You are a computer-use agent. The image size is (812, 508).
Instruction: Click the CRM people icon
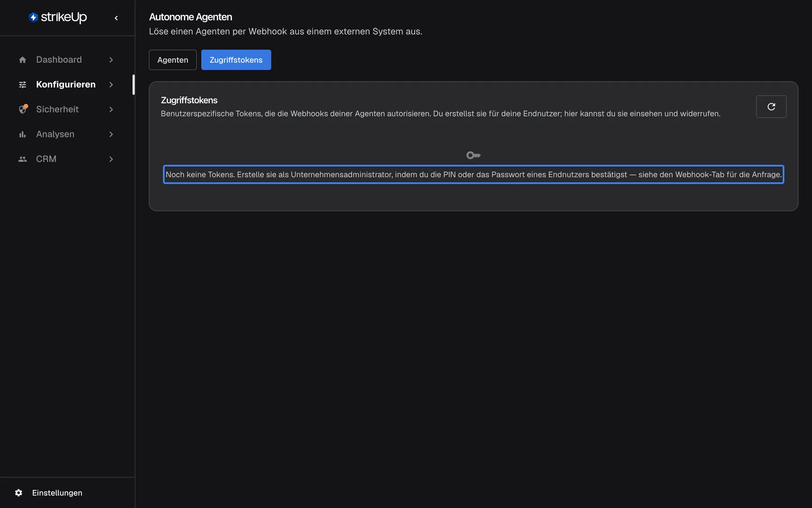23,159
